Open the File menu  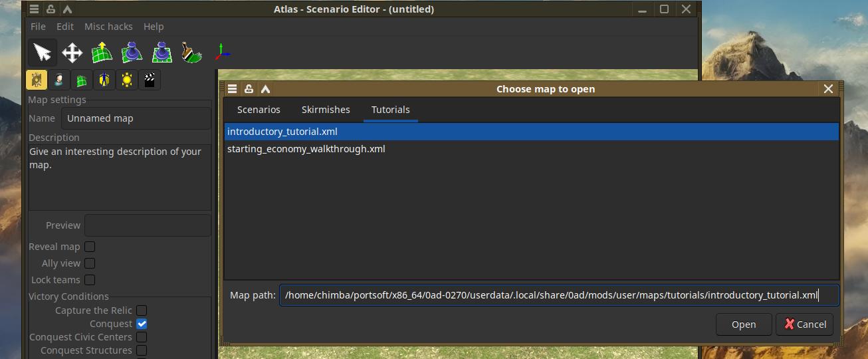pos(39,27)
